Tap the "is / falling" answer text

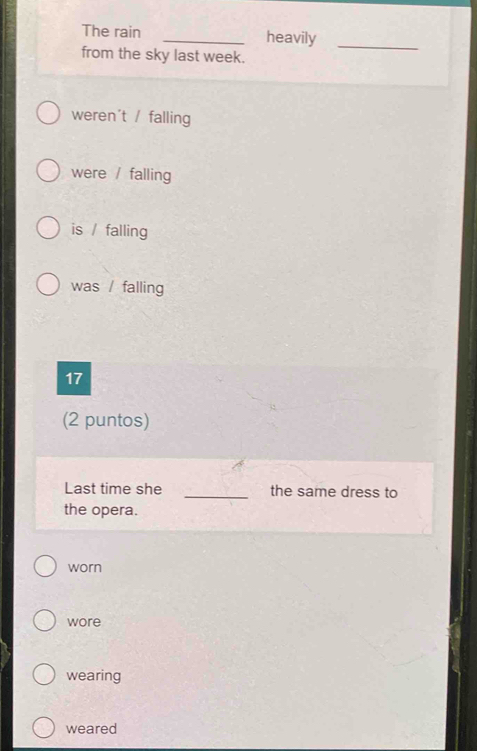click(109, 230)
